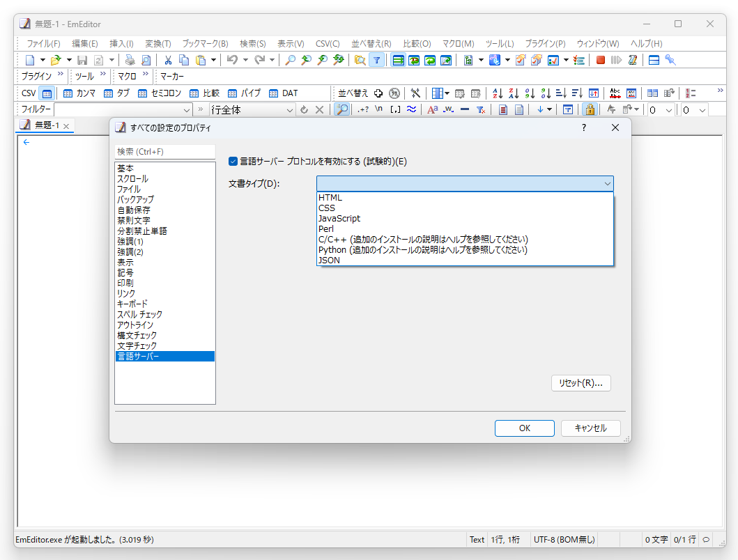This screenshot has height=560, width=738.
Task: Toggle the .+? regular expression option
Action: pos(362,110)
